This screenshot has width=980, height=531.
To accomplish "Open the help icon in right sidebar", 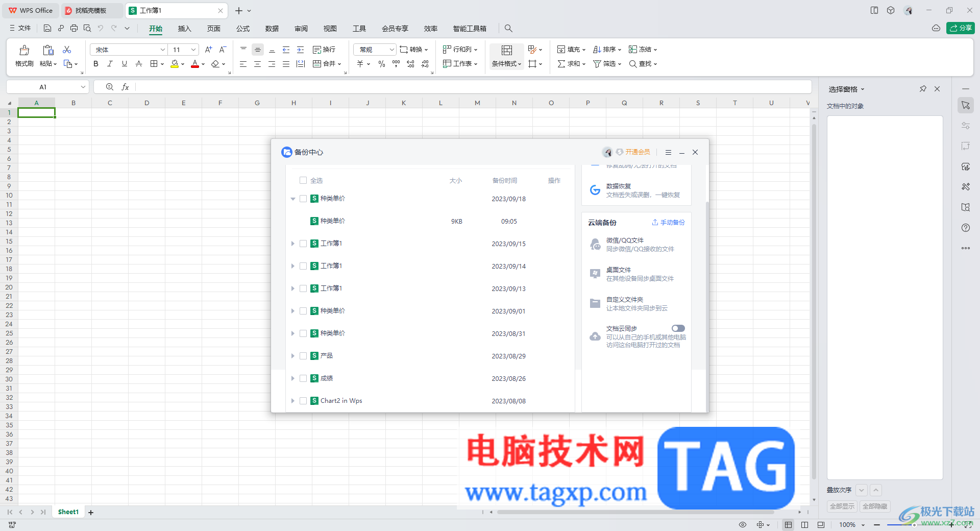I will (x=966, y=228).
